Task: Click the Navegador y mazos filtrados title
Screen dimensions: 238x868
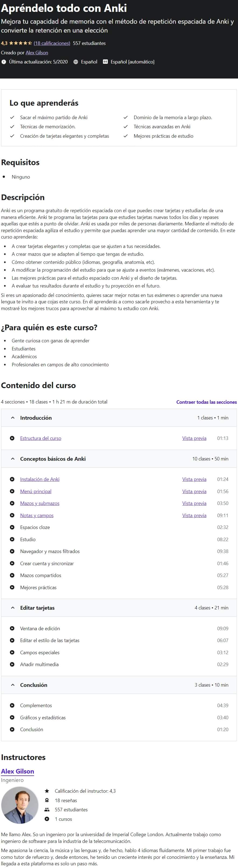Action: pos(50,551)
